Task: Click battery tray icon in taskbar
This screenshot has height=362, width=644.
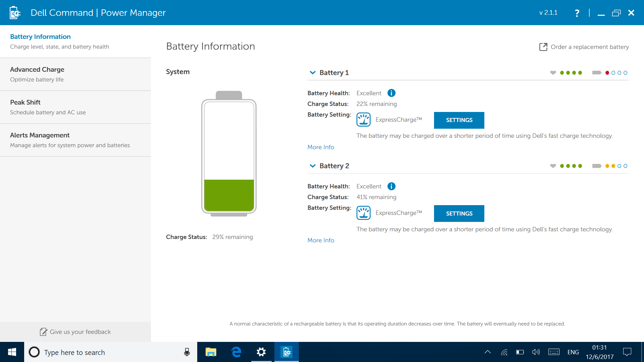Action: point(520,352)
